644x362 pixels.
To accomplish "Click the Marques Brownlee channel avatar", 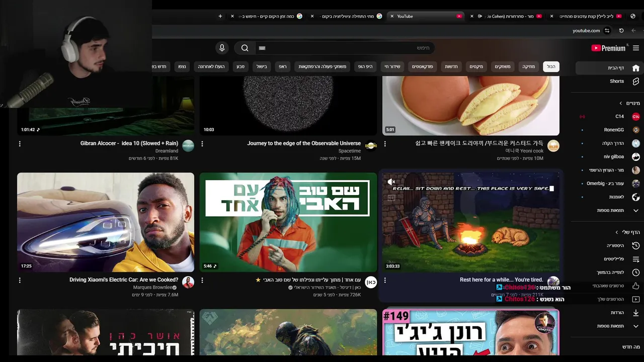I will click(x=188, y=282).
